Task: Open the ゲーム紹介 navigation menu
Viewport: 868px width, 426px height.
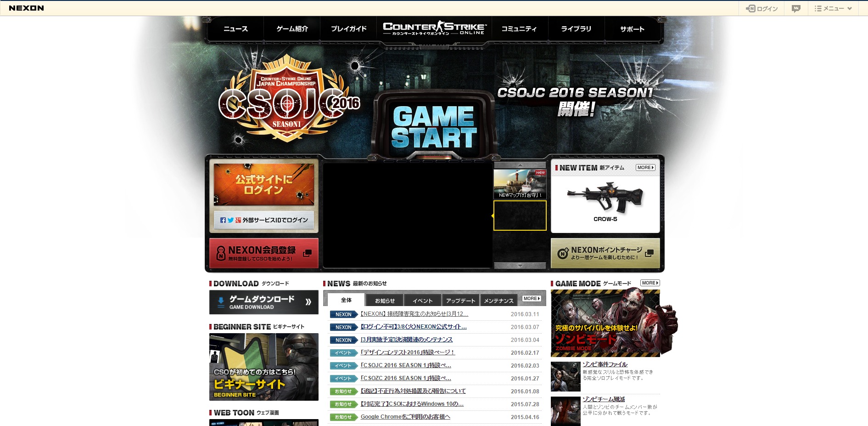Action: (292, 29)
